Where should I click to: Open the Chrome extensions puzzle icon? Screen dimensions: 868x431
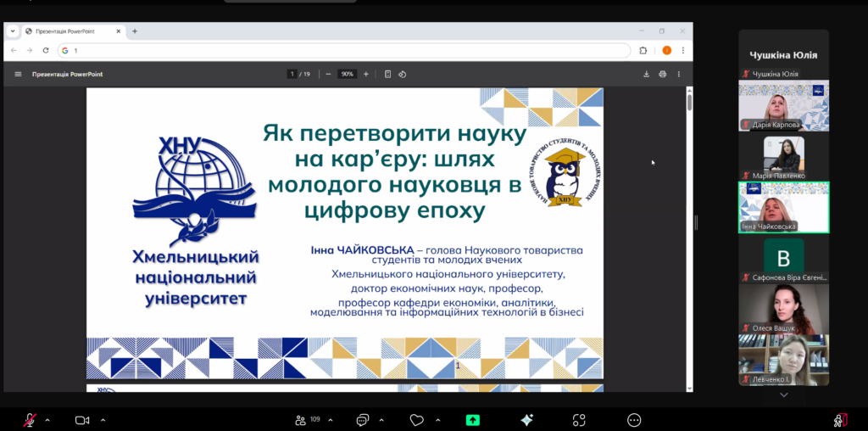tap(643, 50)
